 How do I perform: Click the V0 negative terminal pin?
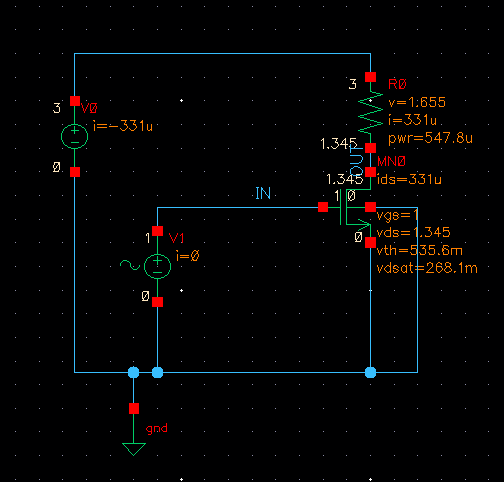75,172
